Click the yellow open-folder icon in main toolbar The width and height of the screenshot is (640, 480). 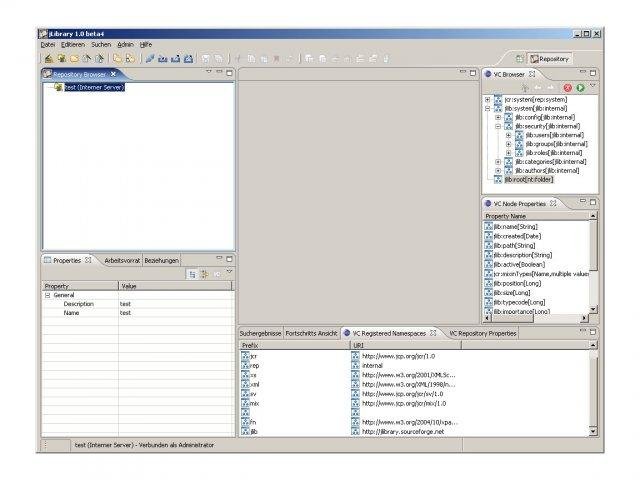tap(74, 59)
